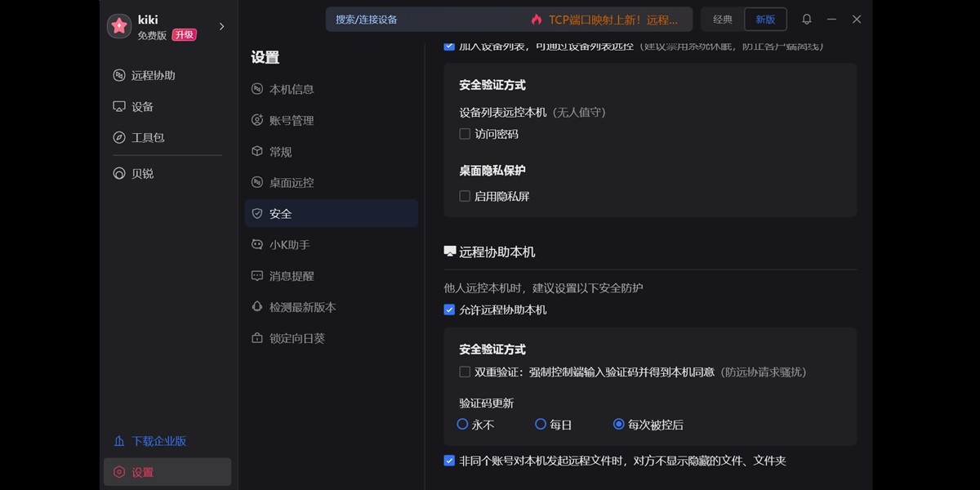Select 本机信息 in settings list
Image resolution: width=980 pixels, height=490 pixels.
(287, 89)
